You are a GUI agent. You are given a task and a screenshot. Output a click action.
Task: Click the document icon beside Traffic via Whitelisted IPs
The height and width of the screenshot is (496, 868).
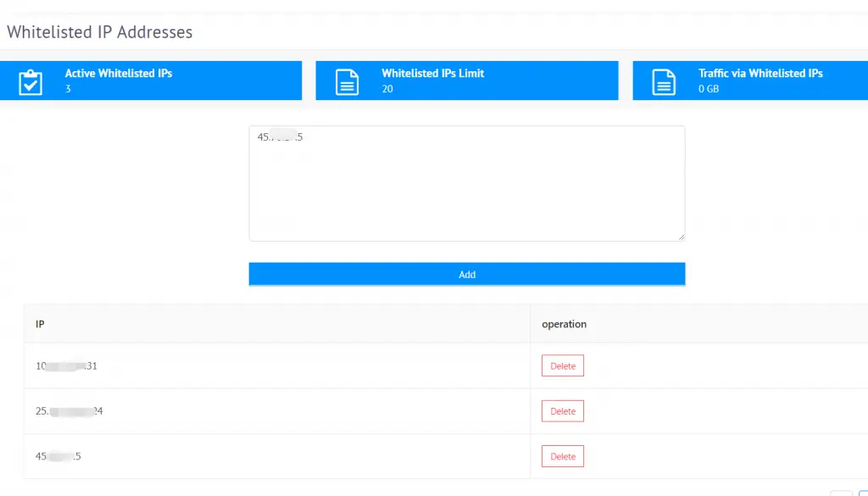click(664, 82)
